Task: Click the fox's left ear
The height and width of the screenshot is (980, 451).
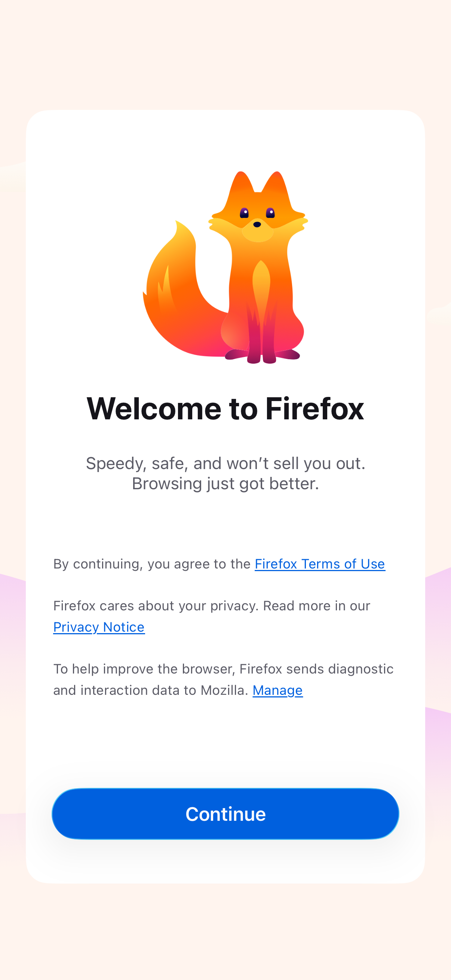Action: 240,188
